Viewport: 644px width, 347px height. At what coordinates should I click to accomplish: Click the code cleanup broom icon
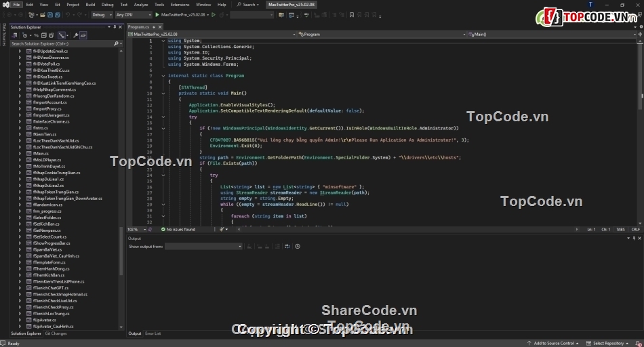tap(222, 229)
